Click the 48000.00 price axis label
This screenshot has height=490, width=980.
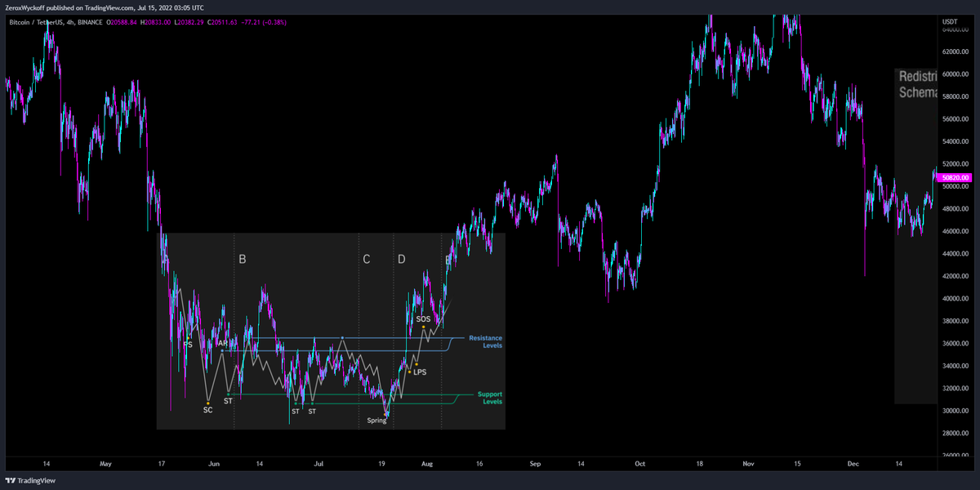point(955,208)
